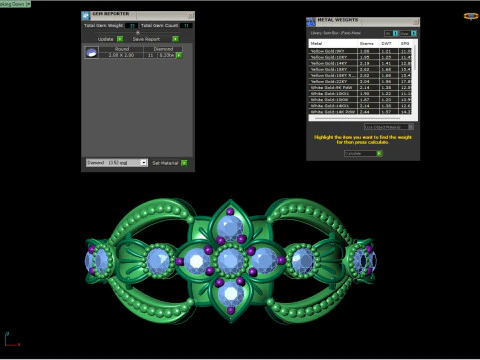
Task: Click the green Save Report button
Action: point(175,39)
